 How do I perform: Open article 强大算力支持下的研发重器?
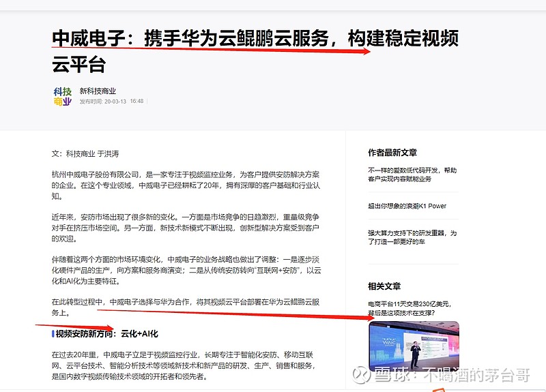[x=412, y=237]
